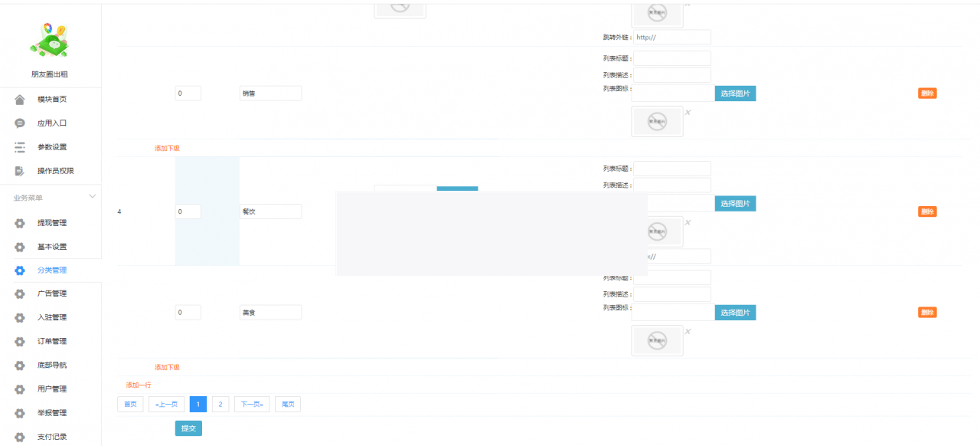Click the blue 提交 submit button
Screen dimensions: 980x446
[x=188, y=429]
